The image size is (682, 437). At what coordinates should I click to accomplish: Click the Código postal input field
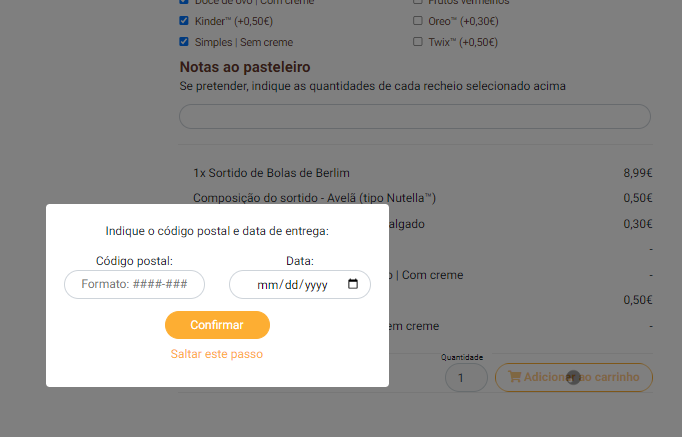coord(134,284)
